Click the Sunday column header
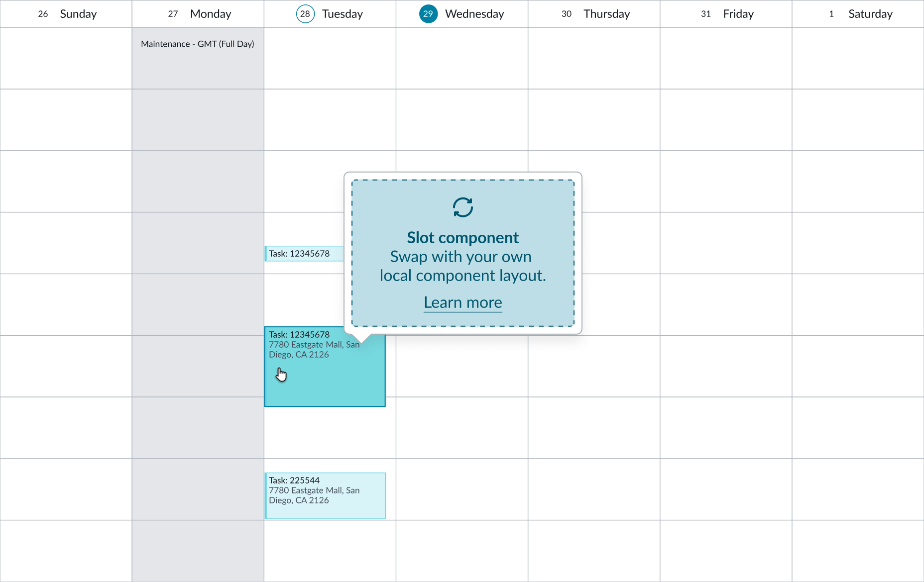 coord(78,14)
